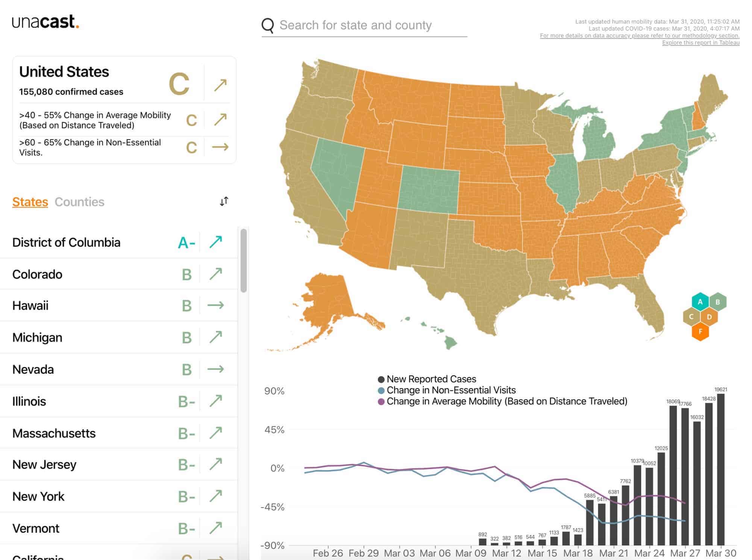Click the sort order arrows icon
The image size is (752, 560).
224,201
